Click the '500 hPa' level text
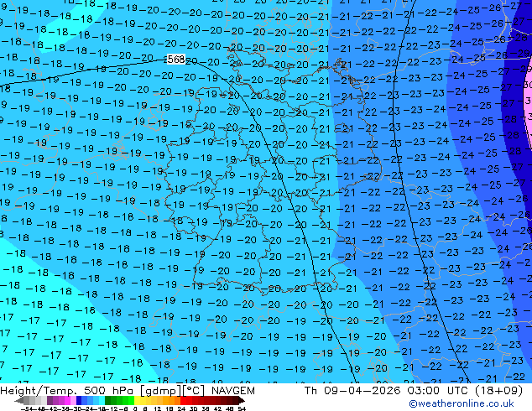Viewport: 532px width, 411px height. [x=108, y=391]
